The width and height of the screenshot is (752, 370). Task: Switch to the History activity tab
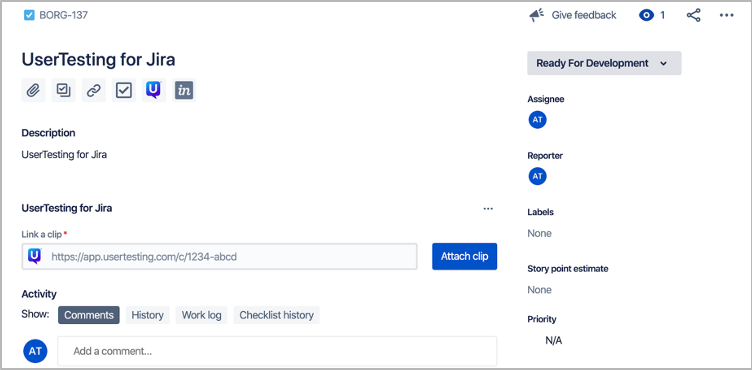point(148,315)
